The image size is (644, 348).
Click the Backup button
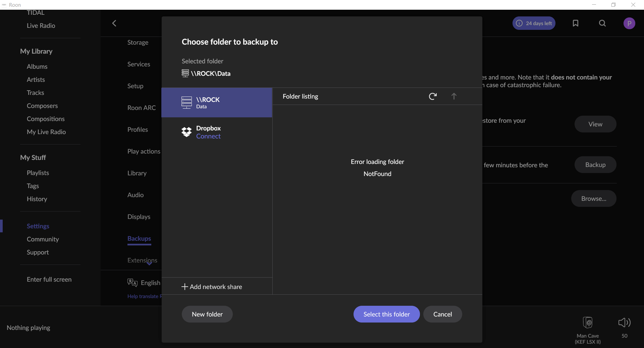pyautogui.click(x=595, y=165)
